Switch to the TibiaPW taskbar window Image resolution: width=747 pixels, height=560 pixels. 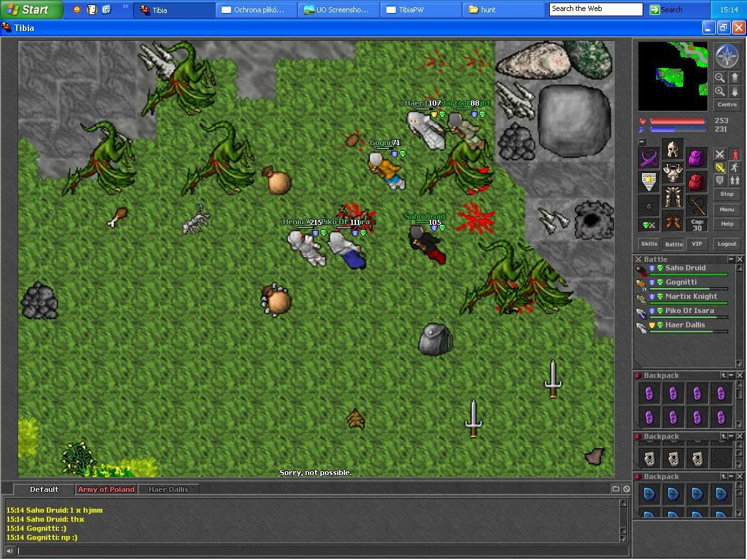[421, 10]
